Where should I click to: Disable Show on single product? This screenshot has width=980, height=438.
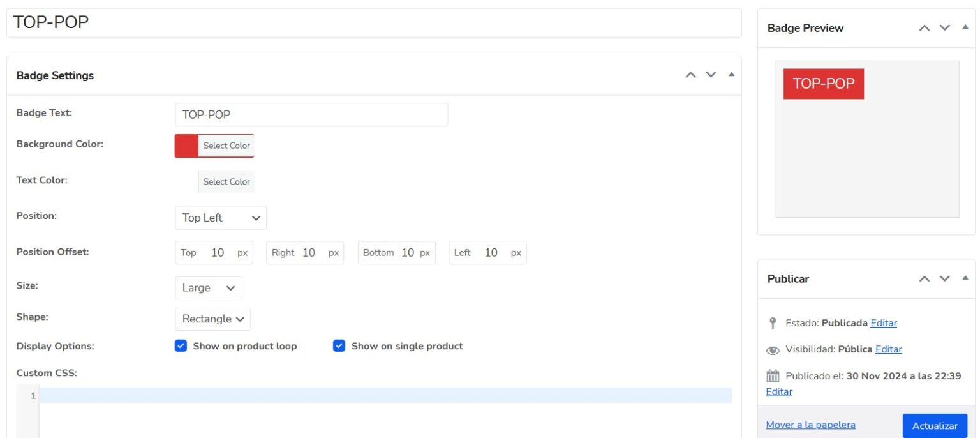pos(338,346)
